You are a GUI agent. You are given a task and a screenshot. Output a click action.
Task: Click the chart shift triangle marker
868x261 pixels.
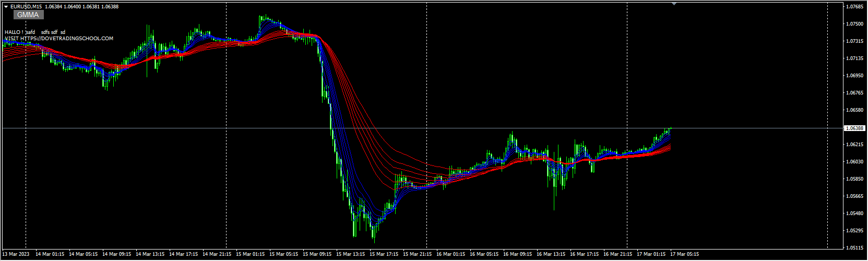coord(674,4)
